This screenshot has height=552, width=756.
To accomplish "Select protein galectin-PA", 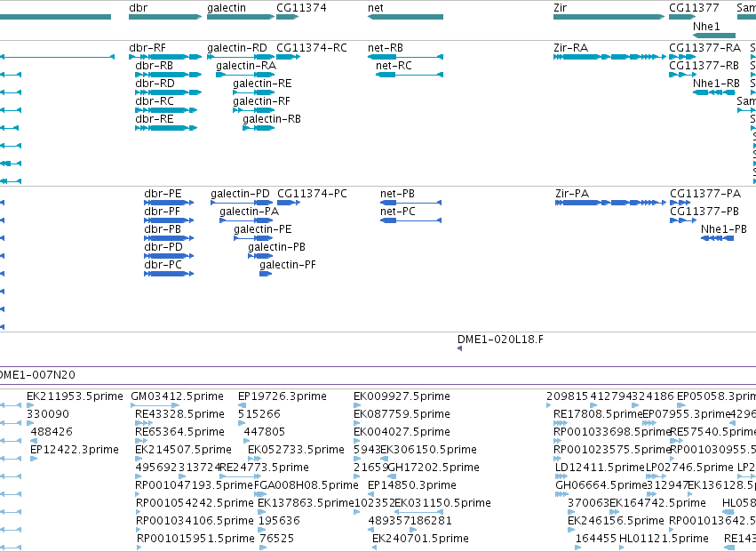I will coord(246,221).
